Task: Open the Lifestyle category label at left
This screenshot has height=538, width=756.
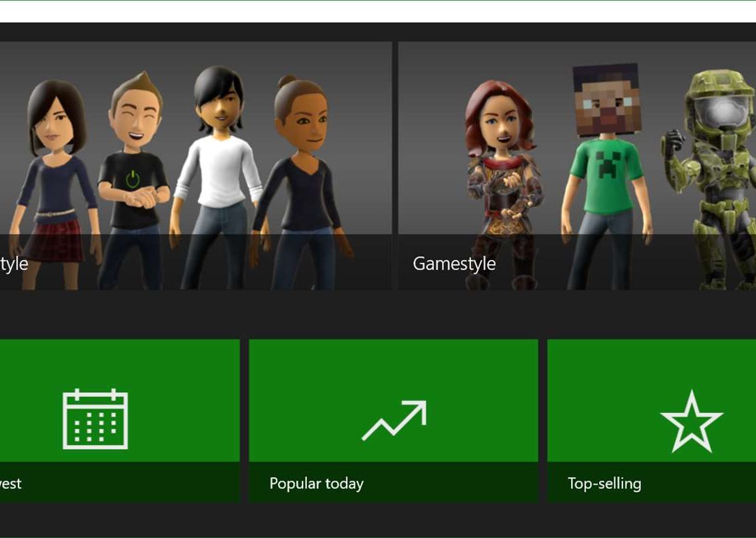Action: point(14,264)
